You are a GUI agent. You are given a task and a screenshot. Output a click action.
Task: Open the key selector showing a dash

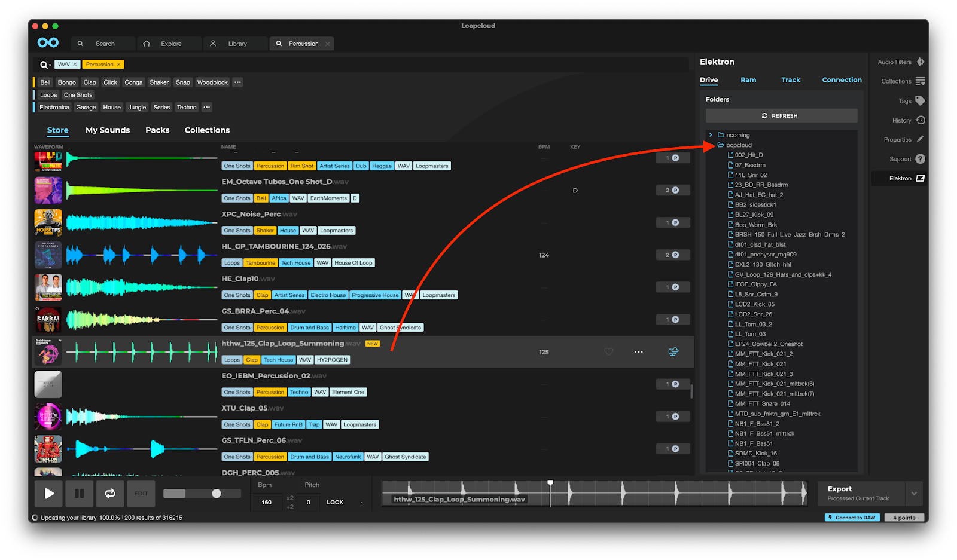point(361,502)
